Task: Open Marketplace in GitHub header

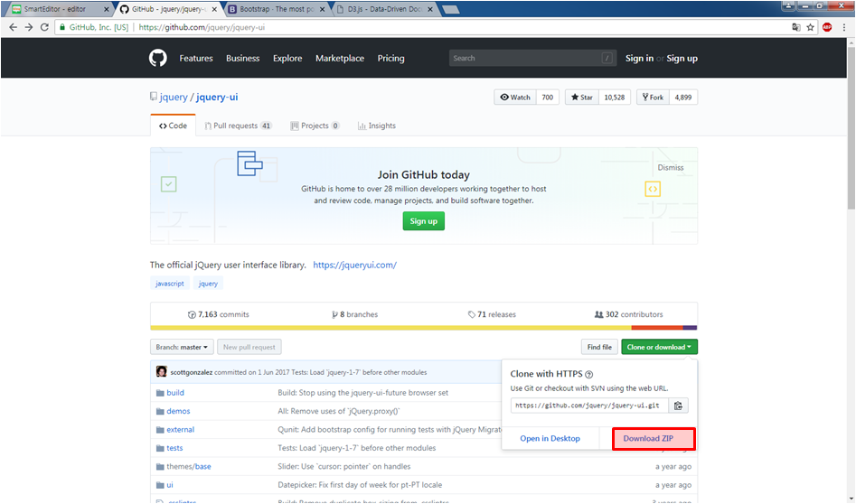Action: click(x=340, y=59)
